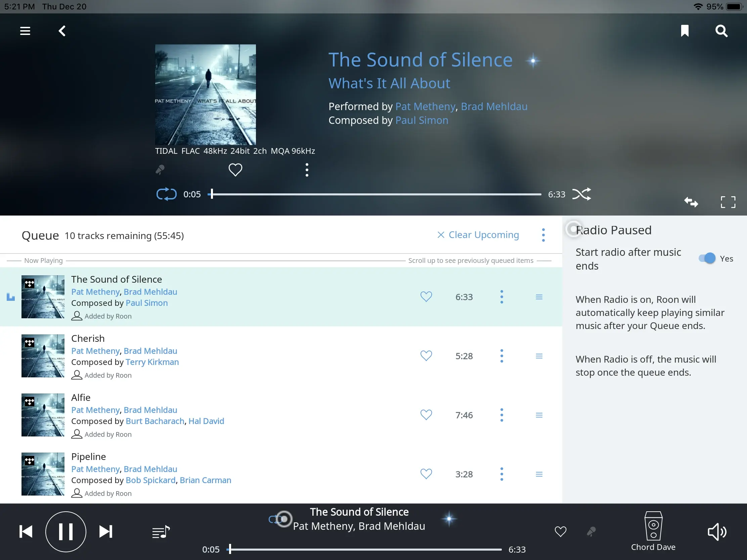Show lyrics with microphone icon under album art
This screenshot has height=560, width=747.
pyautogui.click(x=160, y=170)
